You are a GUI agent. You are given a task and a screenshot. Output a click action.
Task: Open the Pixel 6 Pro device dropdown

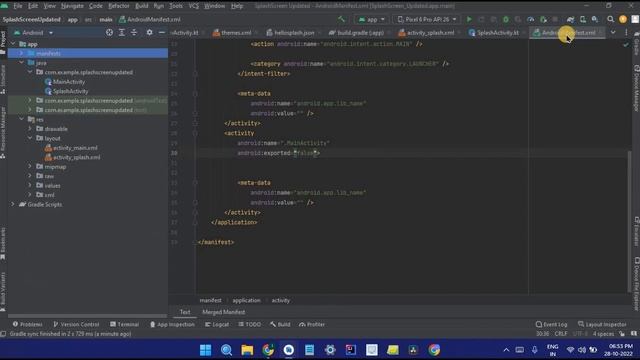pos(427,19)
